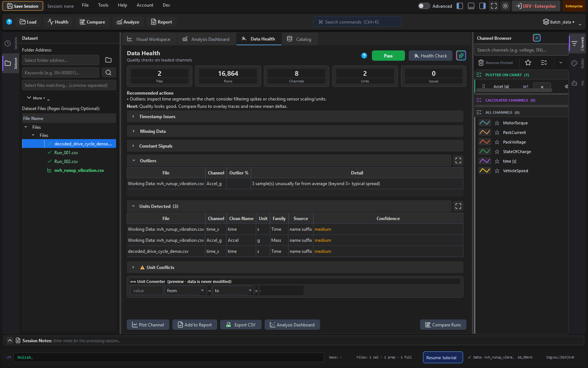Screen dimensions: 588x368
Task: Open the assistant robot side icon
Action: pyautogui.click(x=574, y=83)
